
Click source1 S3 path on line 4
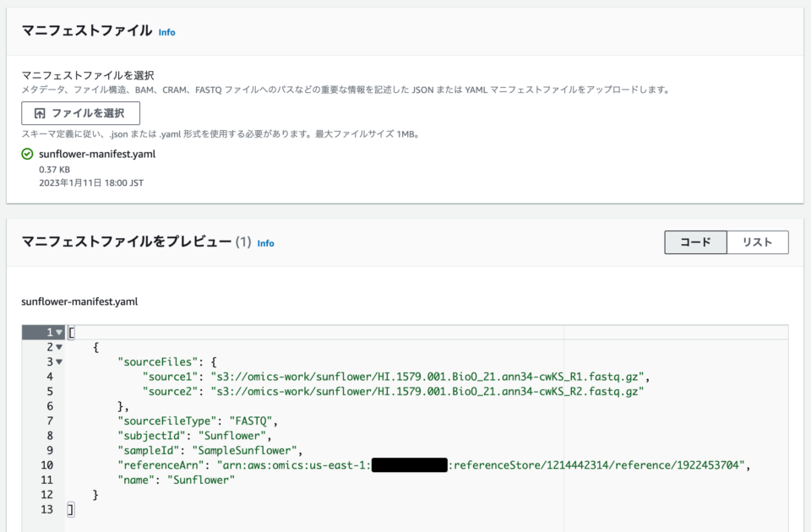427,377
